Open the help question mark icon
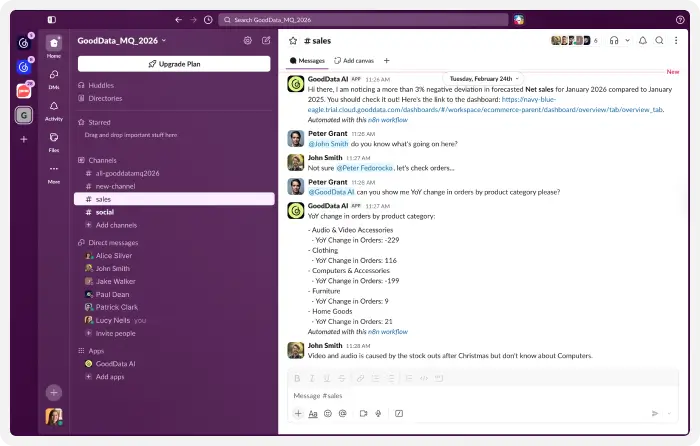Image resolution: width=700 pixels, height=446 pixels. pyautogui.click(x=680, y=20)
